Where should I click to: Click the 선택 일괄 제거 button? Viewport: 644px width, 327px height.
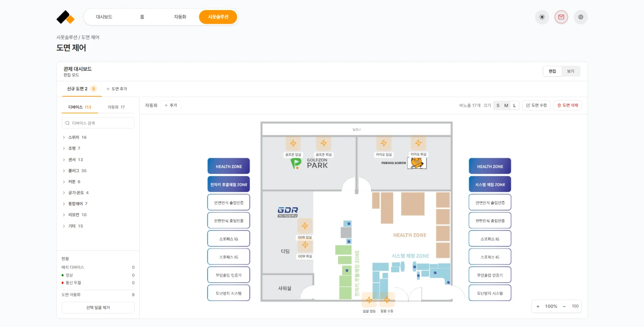tap(98, 308)
